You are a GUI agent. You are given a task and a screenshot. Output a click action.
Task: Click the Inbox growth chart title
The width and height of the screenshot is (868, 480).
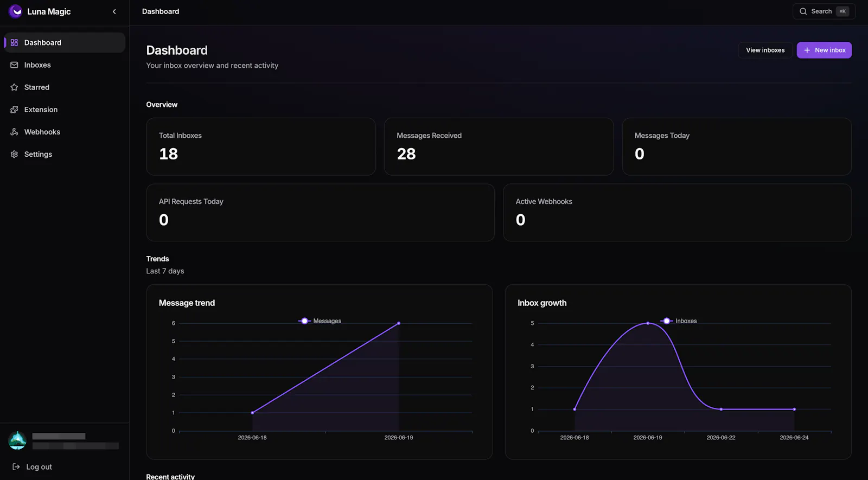coord(542,303)
